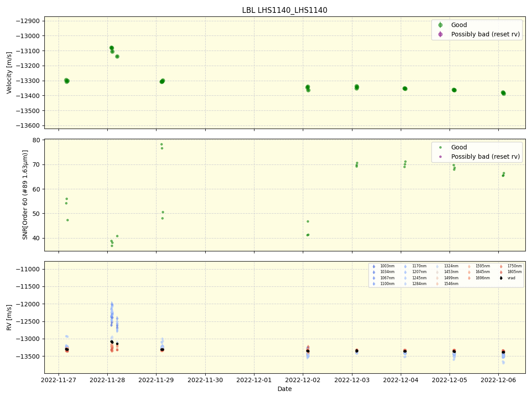Click the SNR[Order 60] y-axis label
532x399 pixels.
[x=25, y=195]
